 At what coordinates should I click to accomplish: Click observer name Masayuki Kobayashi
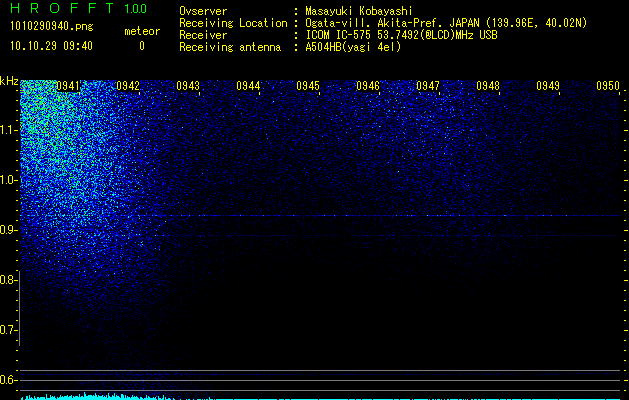click(x=359, y=11)
